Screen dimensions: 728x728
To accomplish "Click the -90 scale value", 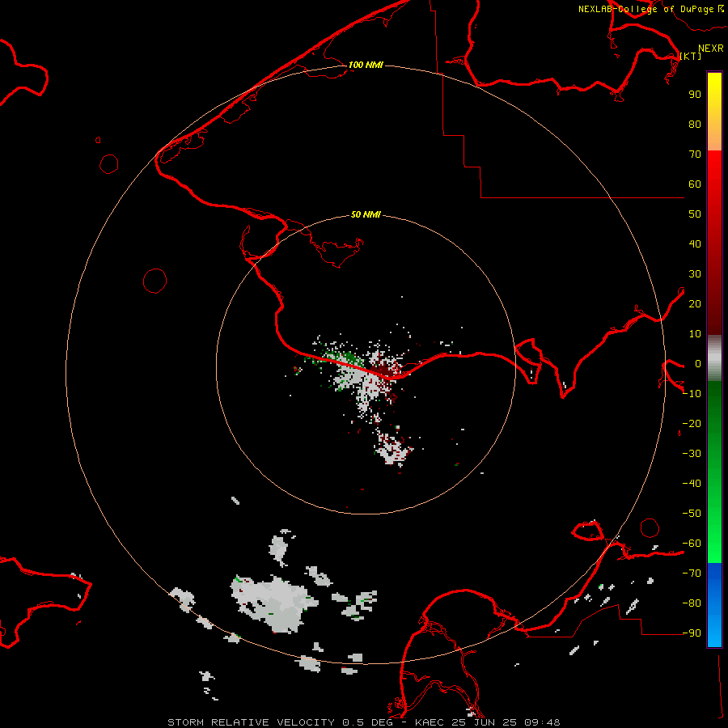I will 692,633.
